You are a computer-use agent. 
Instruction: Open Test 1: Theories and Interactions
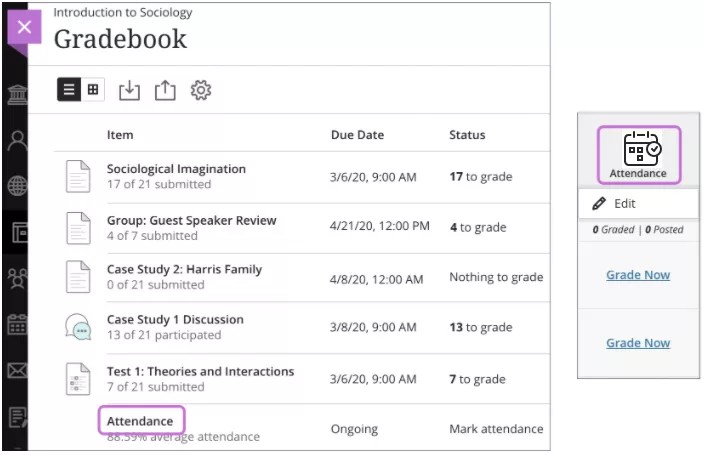pyautogui.click(x=200, y=371)
